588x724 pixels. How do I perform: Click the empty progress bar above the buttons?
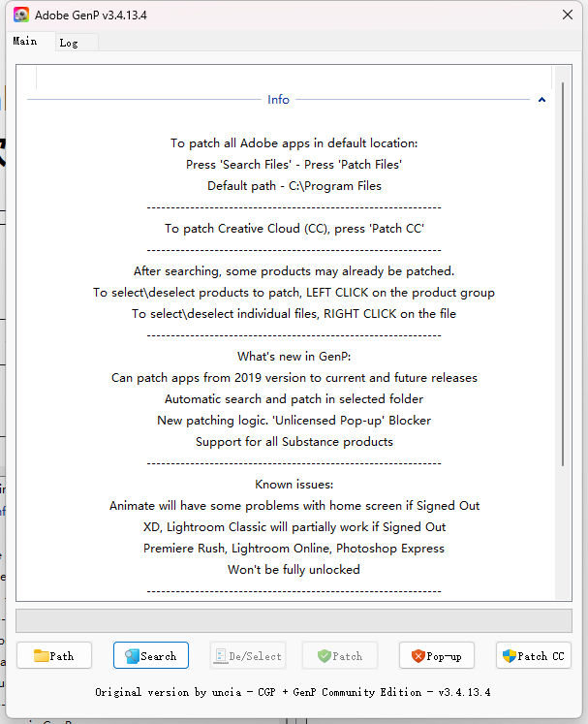click(x=294, y=620)
